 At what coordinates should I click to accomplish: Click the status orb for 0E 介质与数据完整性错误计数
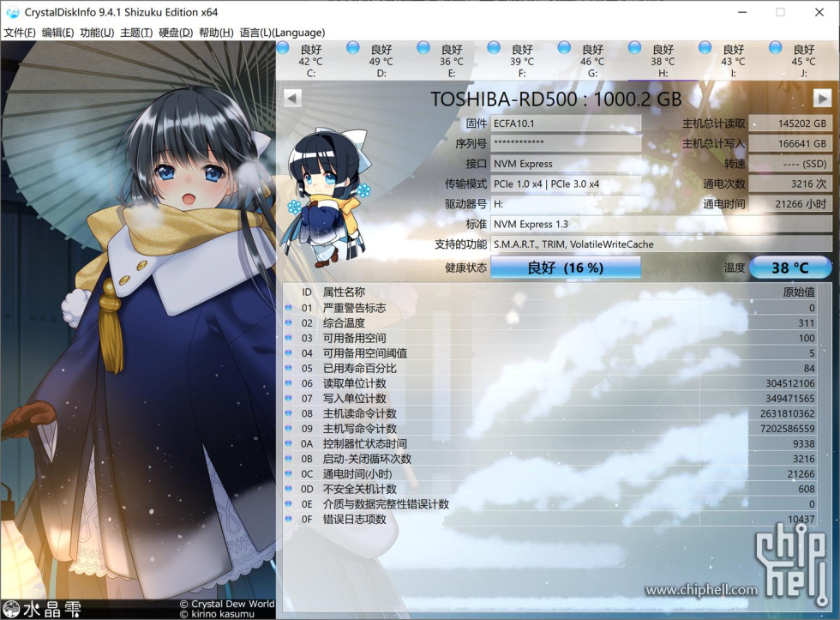coord(289,503)
